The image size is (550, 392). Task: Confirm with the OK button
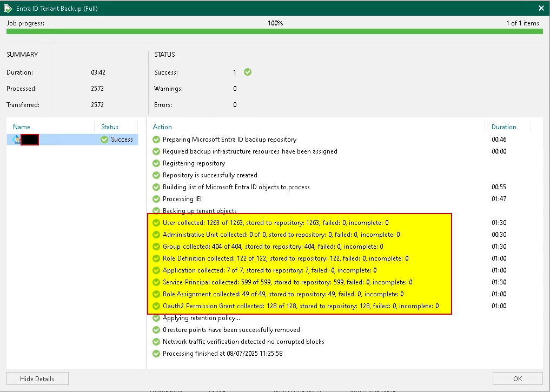point(518,378)
